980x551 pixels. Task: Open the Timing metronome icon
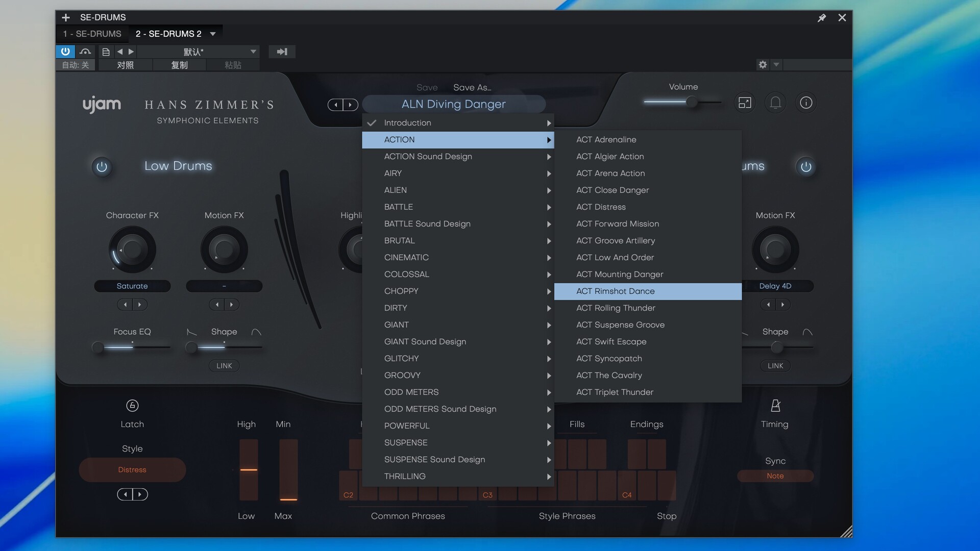coord(775,406)
